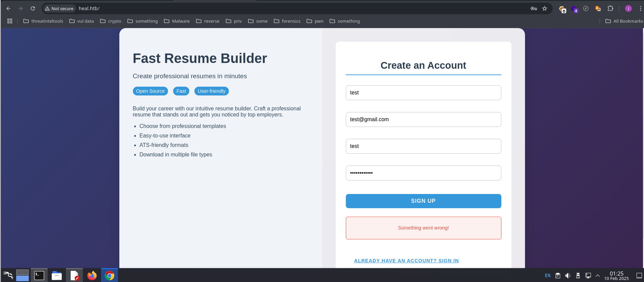This screenshot has width=644, height=282.
Task: Click the email field containing test@gmail.com
Action: click(423, 120)
